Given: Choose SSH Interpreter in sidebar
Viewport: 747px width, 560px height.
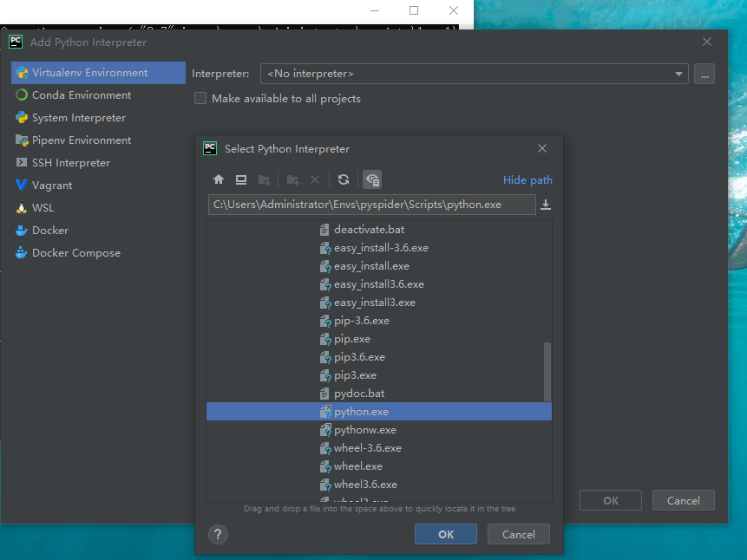Looking at the screenshot, I should [98, 163].
